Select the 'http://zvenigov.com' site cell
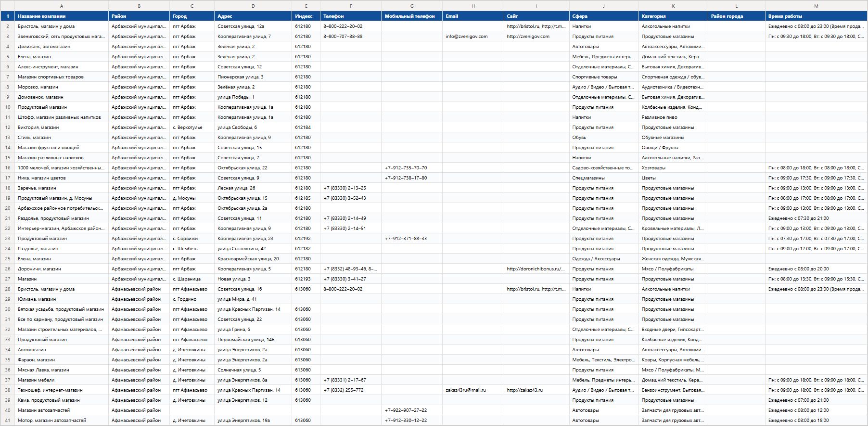 click(536, 37)
